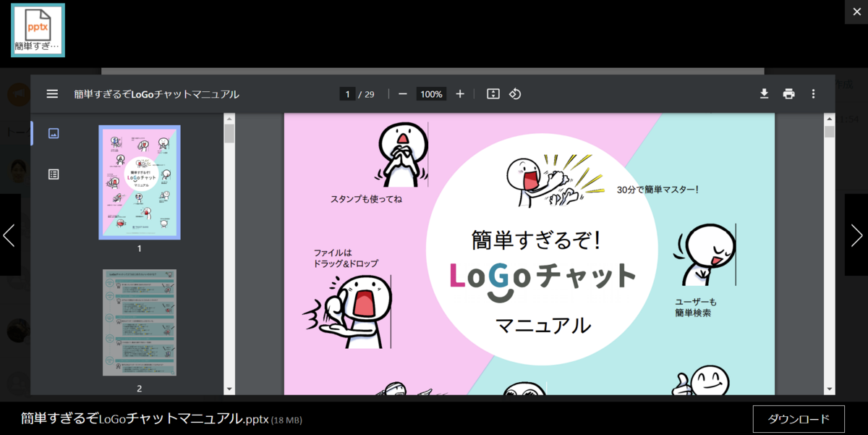Image resolution: width=868 pixels, height=435 pixels.
Task: Open the more actions three-dot menu
Action: click(x=813, y=94)
